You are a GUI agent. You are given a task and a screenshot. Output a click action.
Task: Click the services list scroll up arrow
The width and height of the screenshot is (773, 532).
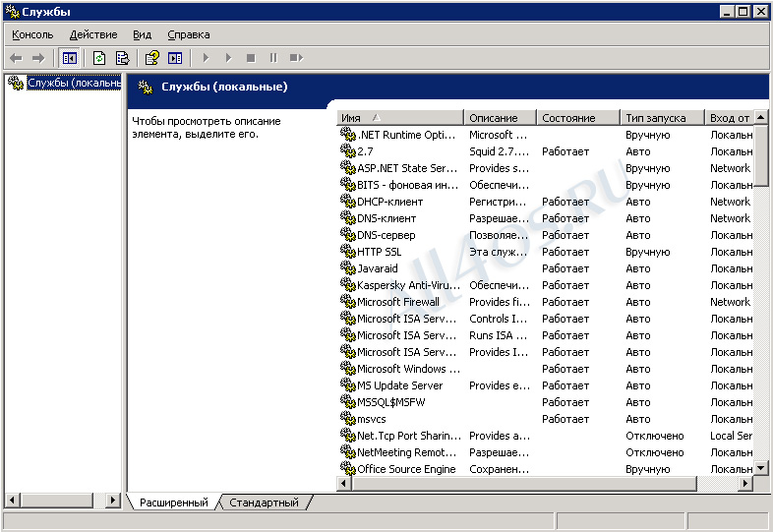coord(760,117)
